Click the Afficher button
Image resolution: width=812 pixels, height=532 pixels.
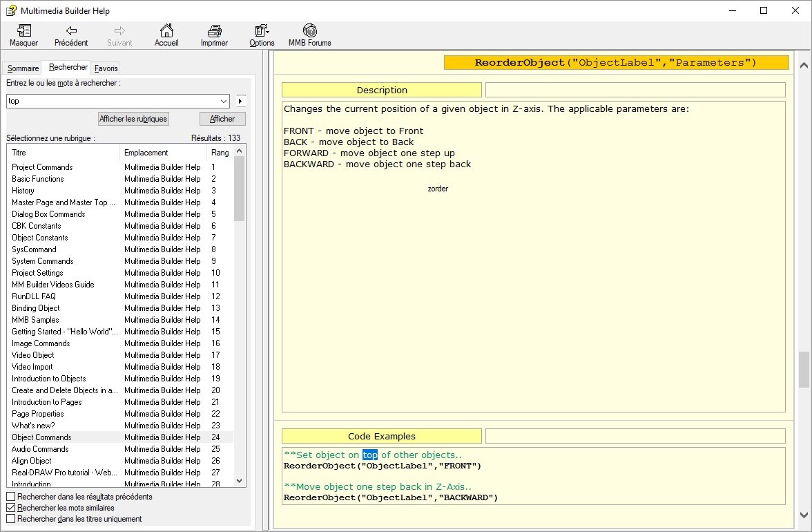tap(222, 119)
